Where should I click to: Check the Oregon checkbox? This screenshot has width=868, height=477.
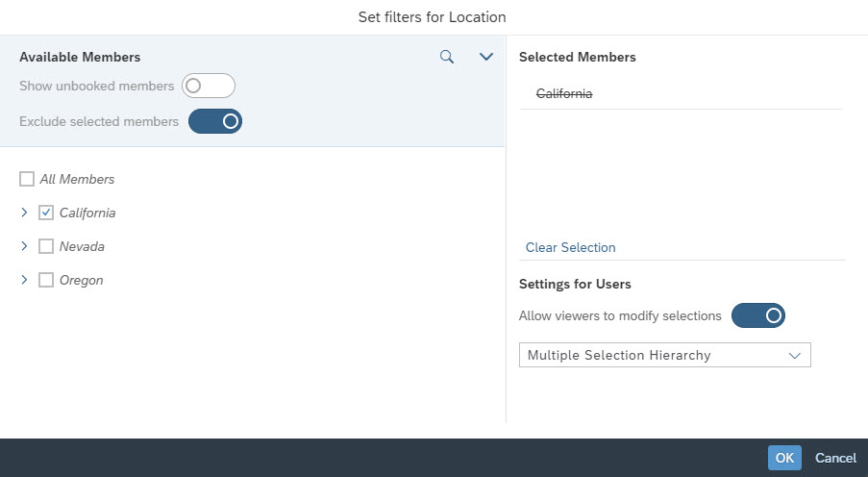point(46,280)
